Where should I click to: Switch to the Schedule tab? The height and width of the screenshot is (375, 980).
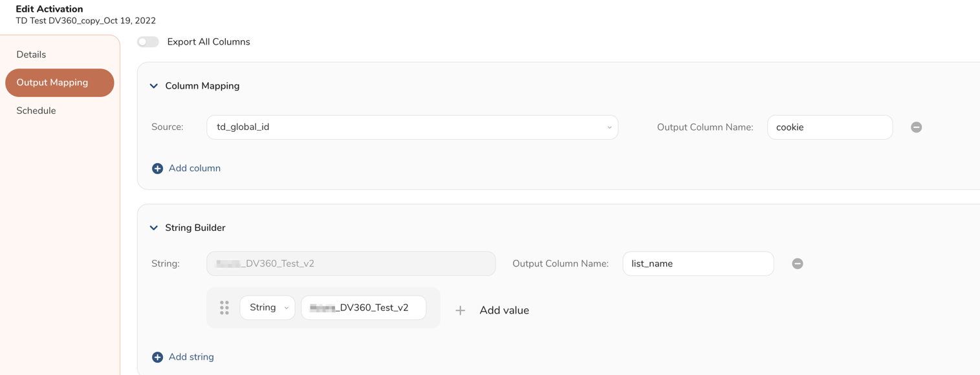pos(36,111)
